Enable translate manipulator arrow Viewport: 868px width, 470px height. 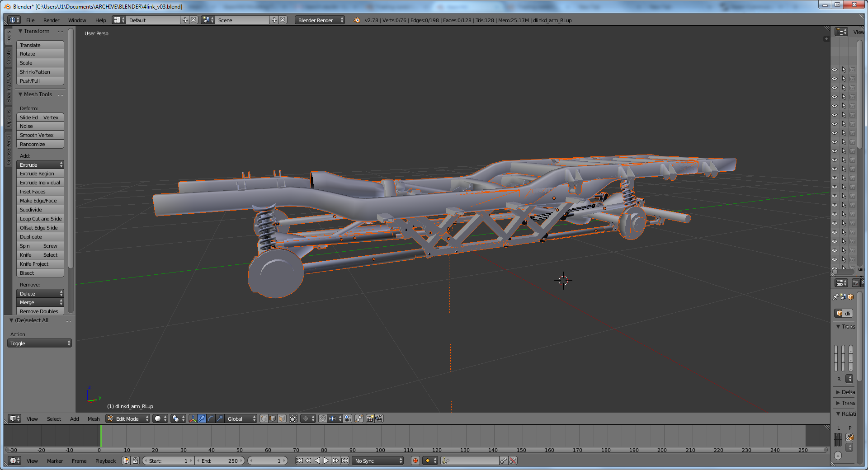click(202, 418)
